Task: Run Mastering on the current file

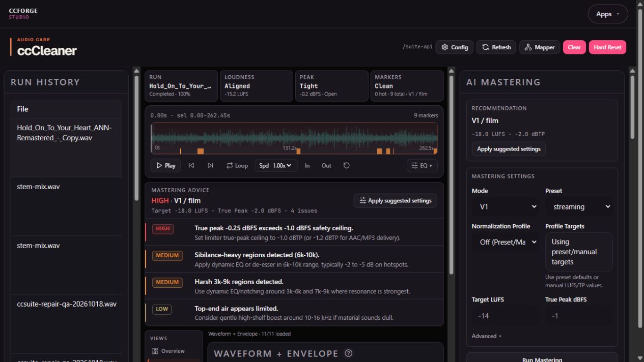Action: (x=542, y=358)
